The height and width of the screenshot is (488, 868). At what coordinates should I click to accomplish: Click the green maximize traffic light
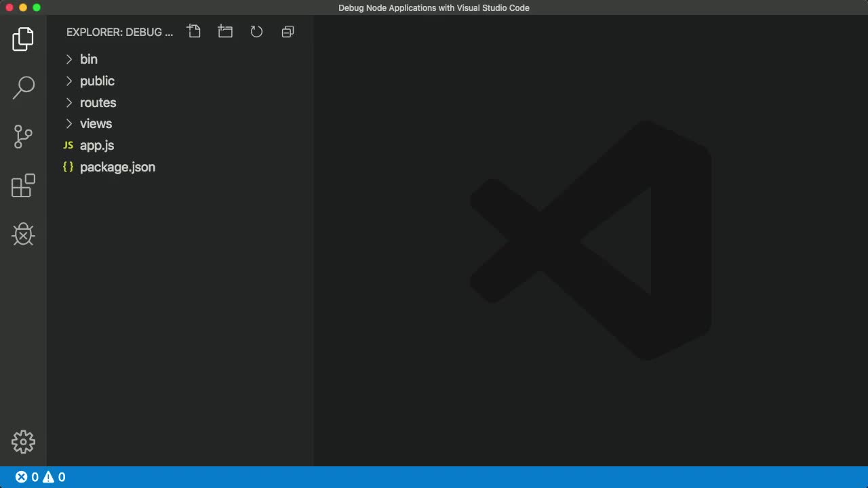tap(37, 7)
